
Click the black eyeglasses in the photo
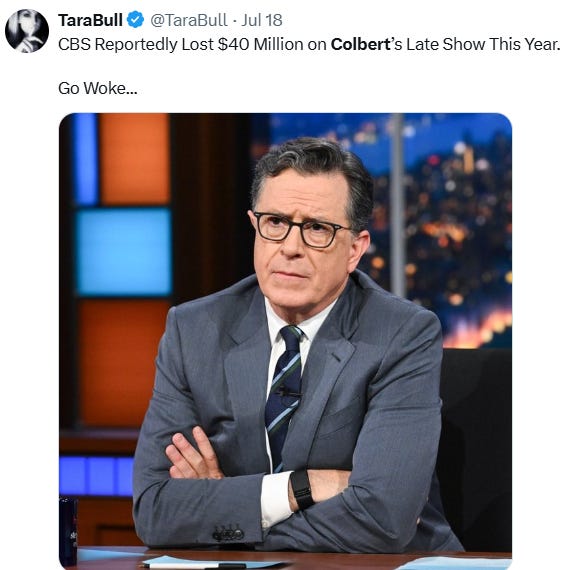pyautogui.click(x=302, y=230)
